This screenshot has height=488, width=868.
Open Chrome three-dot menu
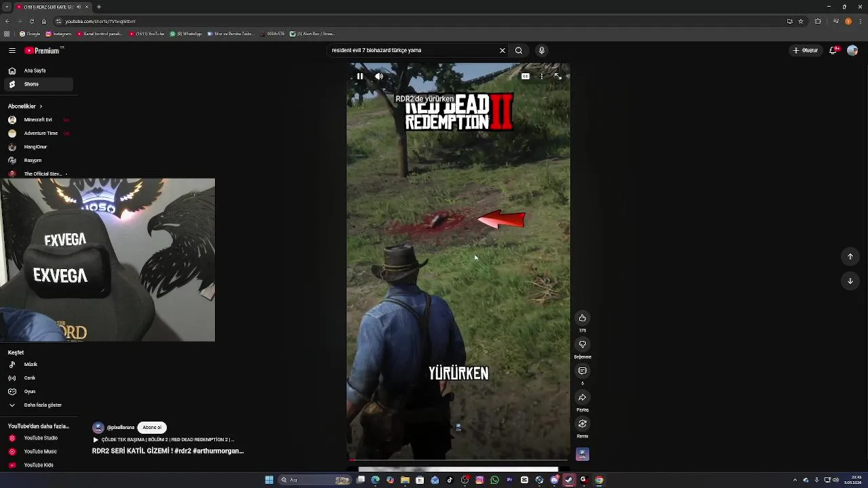[x=861, y=21]
